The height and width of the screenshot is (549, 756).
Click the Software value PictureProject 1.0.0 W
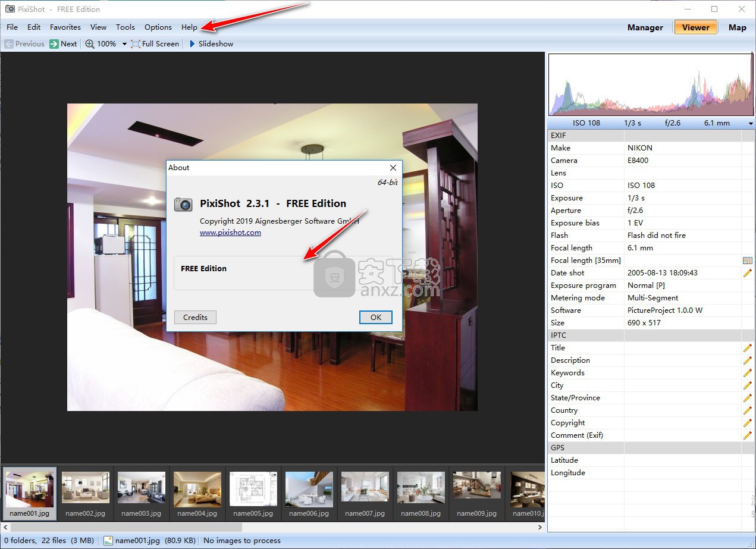pos(665,310)
